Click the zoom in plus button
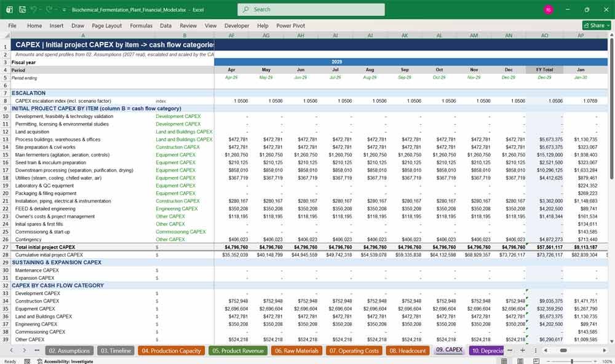The height and width of the screenshot is (364, 615). click(596, 362)
